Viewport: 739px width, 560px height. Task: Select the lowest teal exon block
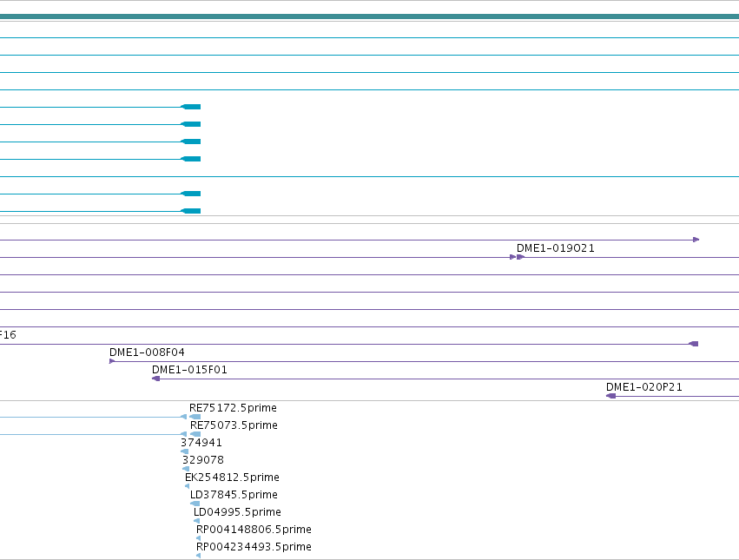(191, 211)
